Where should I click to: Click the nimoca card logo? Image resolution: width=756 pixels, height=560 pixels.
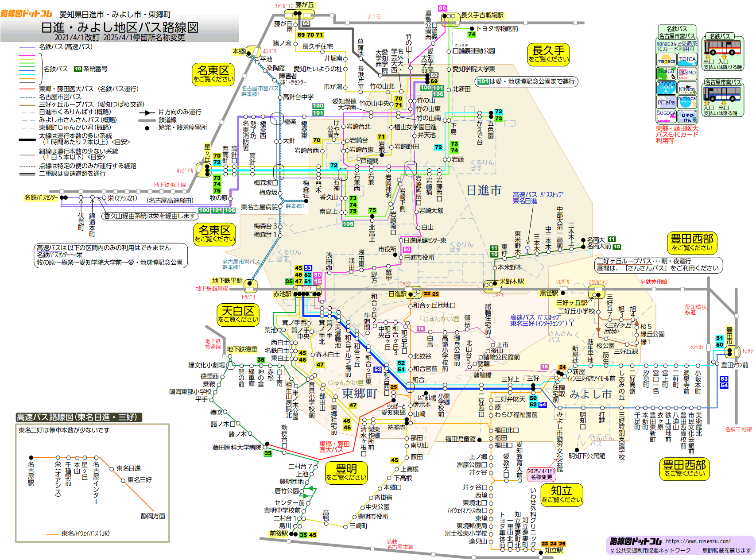point(687,102)
